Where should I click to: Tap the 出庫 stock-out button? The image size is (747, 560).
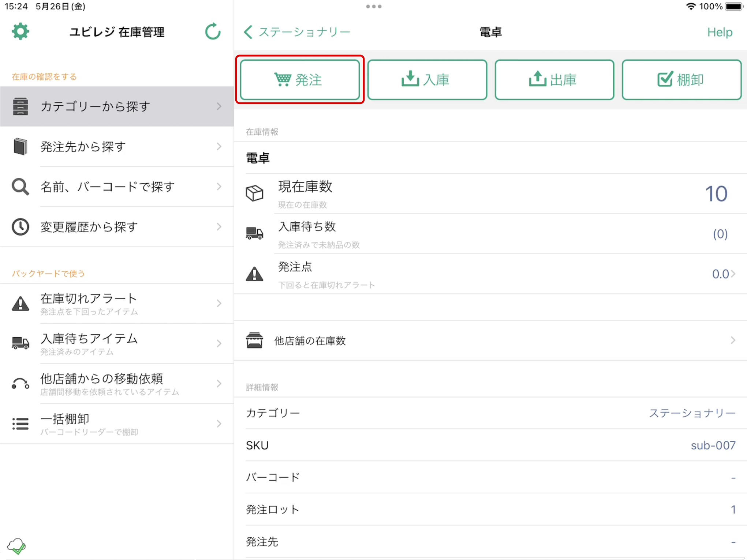click(x=554, y=80)
